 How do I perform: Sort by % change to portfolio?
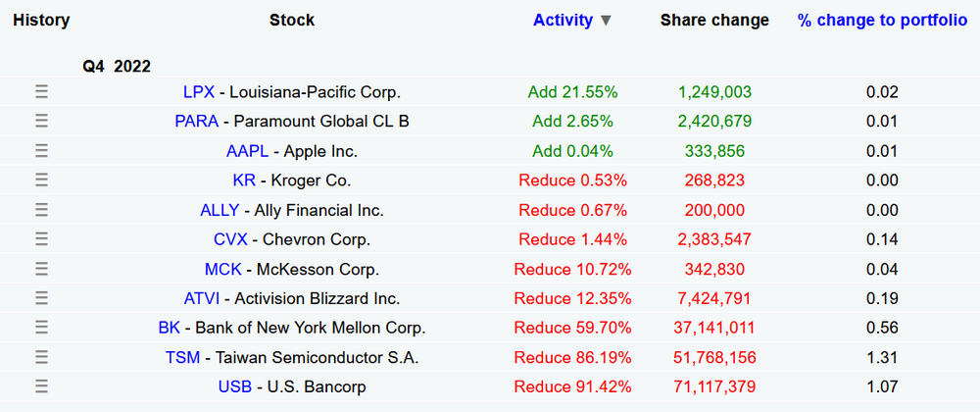[882, 21]
